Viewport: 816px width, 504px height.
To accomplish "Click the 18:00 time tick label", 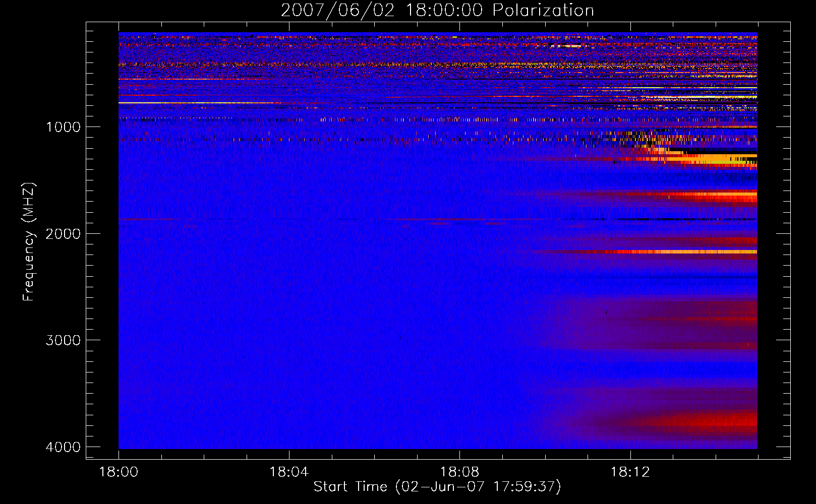I will [119, 472].
